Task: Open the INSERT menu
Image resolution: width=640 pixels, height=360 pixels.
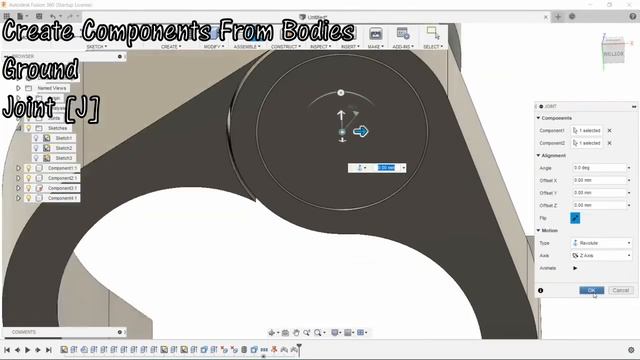Action: tap(350, 47)
